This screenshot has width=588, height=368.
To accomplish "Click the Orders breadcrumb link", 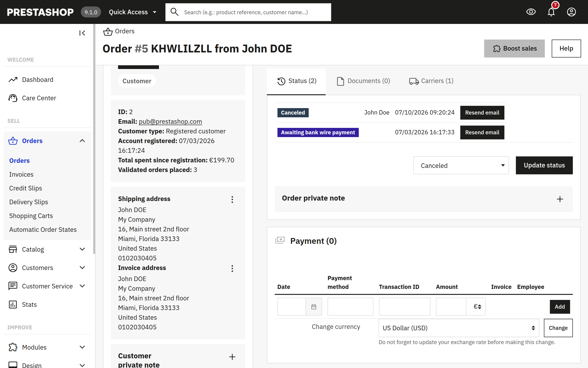I will [125, 31].
